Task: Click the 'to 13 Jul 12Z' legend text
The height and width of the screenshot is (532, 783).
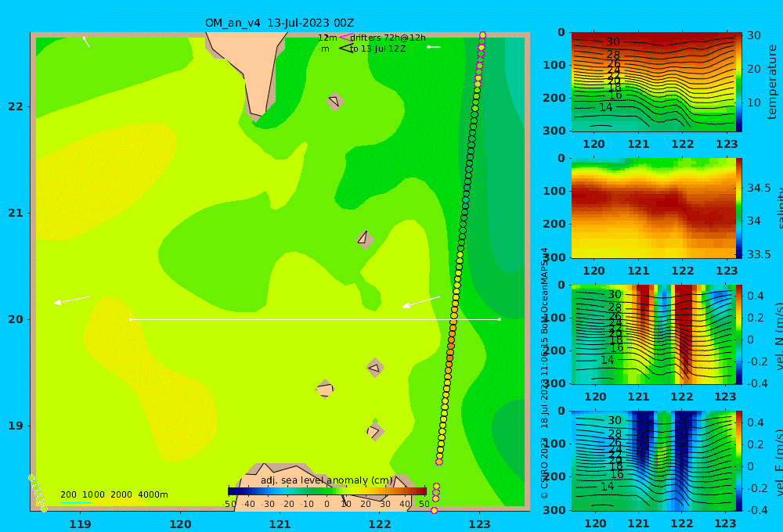Action: tap(377, 49)
